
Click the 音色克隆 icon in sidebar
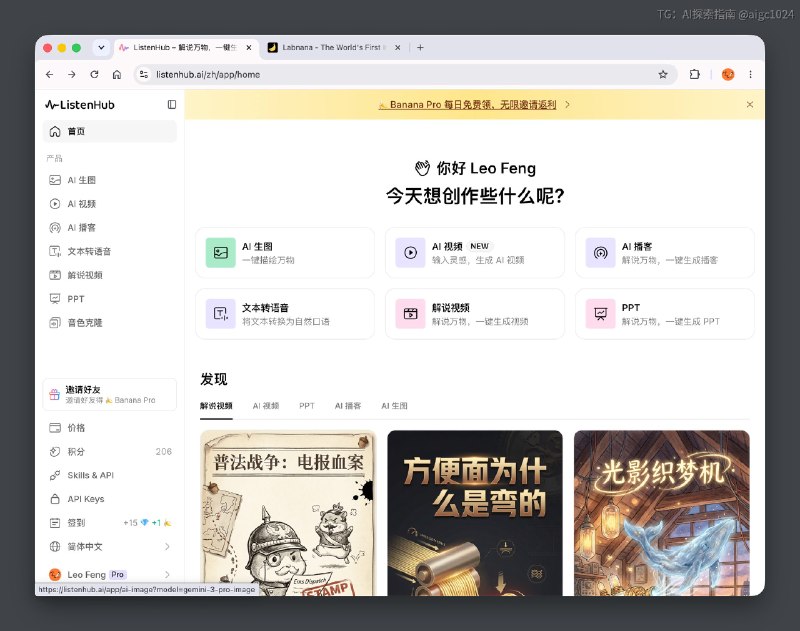coord(55,323)
